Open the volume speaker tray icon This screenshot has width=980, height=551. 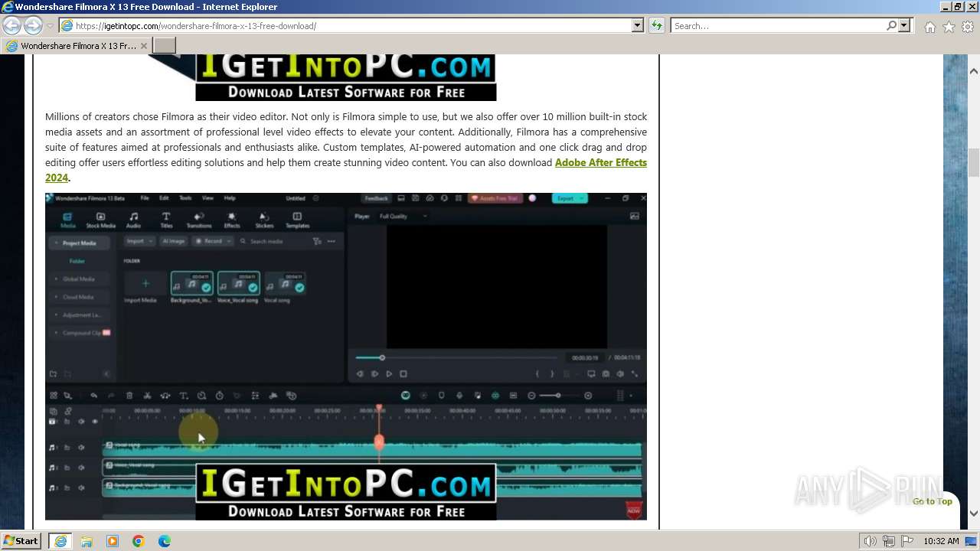(x=871, y=541)
